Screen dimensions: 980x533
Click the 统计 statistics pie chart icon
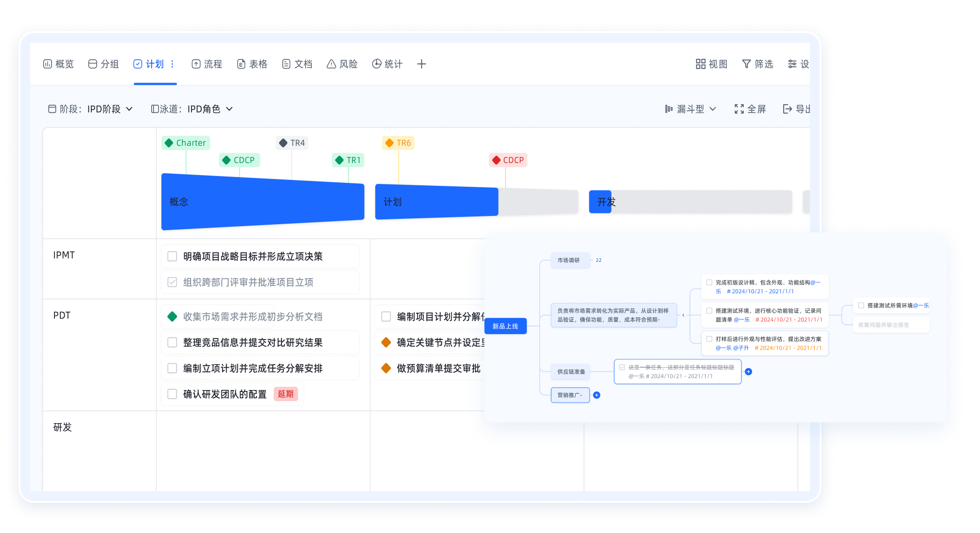click(377, 64)
